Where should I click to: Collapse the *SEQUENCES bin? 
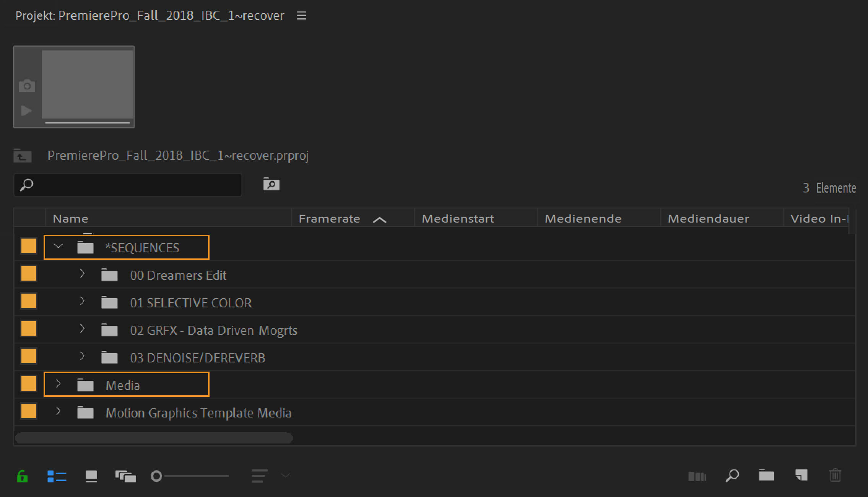[x=58, y=247]
